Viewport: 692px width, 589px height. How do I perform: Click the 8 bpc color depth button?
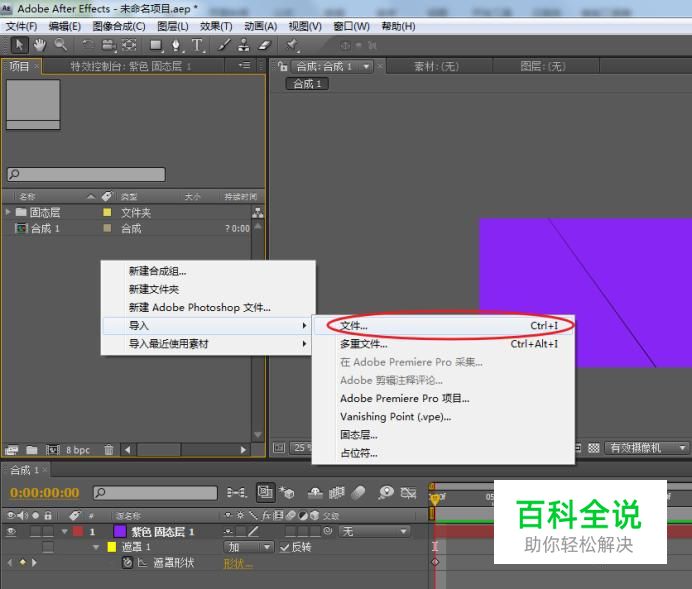(78, 450)
